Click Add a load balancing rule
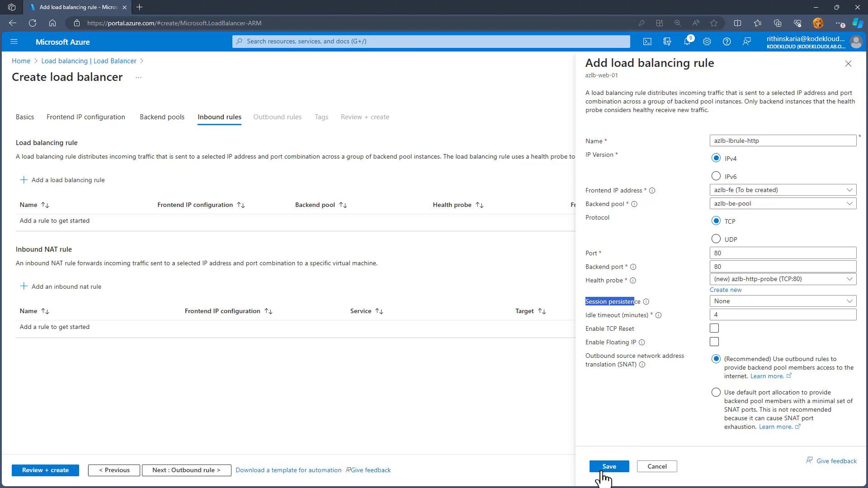Screen dimensions: 868x488 [62, 180]
